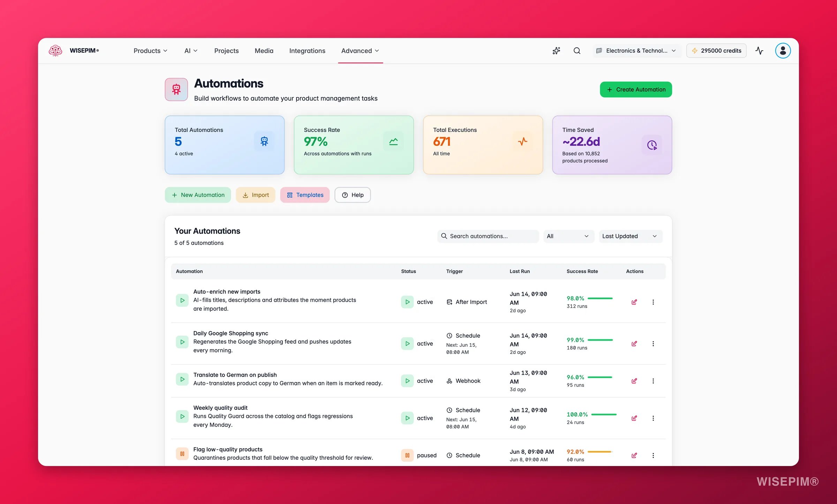Click the search magnifier icon in header

click(577, 51)
